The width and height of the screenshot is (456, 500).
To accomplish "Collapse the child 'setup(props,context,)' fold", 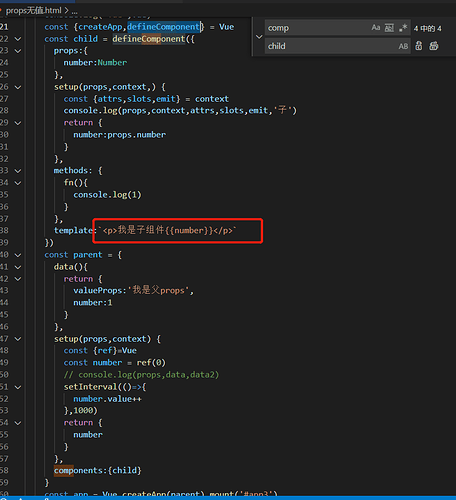I will tap(18, 87).
